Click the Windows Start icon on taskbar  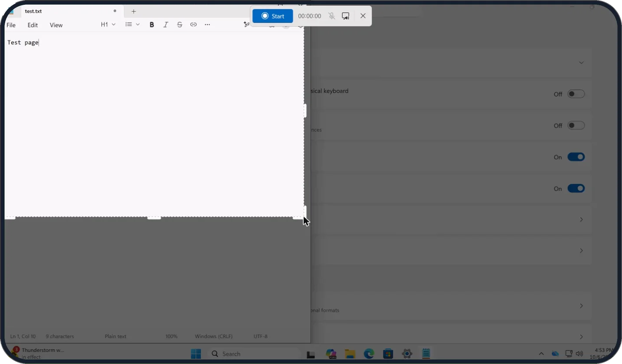tap(196, 354)
